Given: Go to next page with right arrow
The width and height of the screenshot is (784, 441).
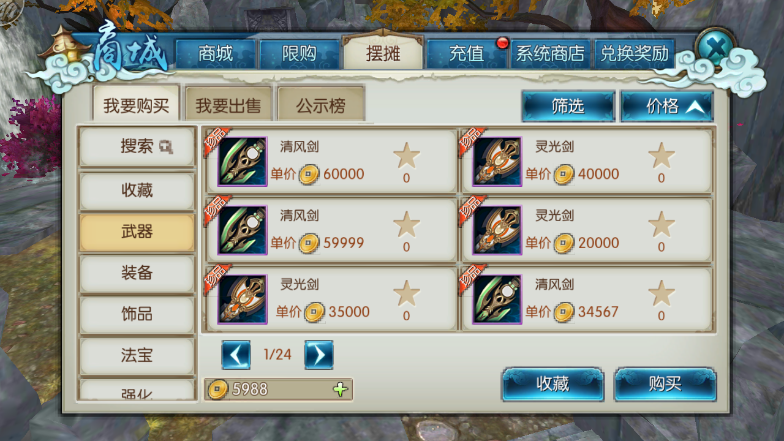Looking at the screenshot, I should coord(319,355).
